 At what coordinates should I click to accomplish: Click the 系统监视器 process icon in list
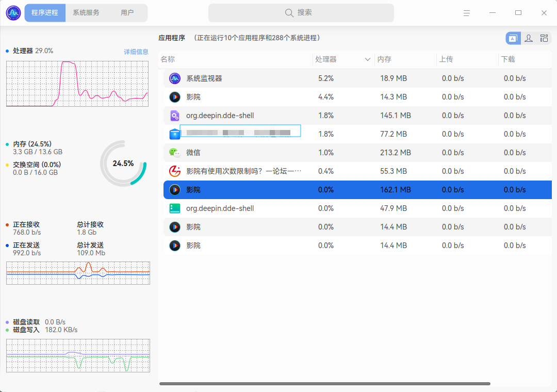click(x=175, y=78)
